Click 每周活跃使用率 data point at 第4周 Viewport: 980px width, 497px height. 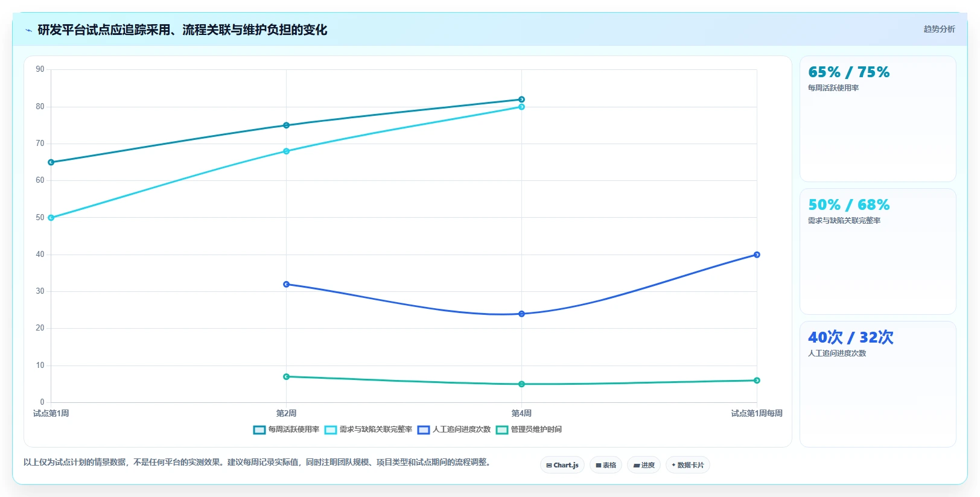point(521,100)
